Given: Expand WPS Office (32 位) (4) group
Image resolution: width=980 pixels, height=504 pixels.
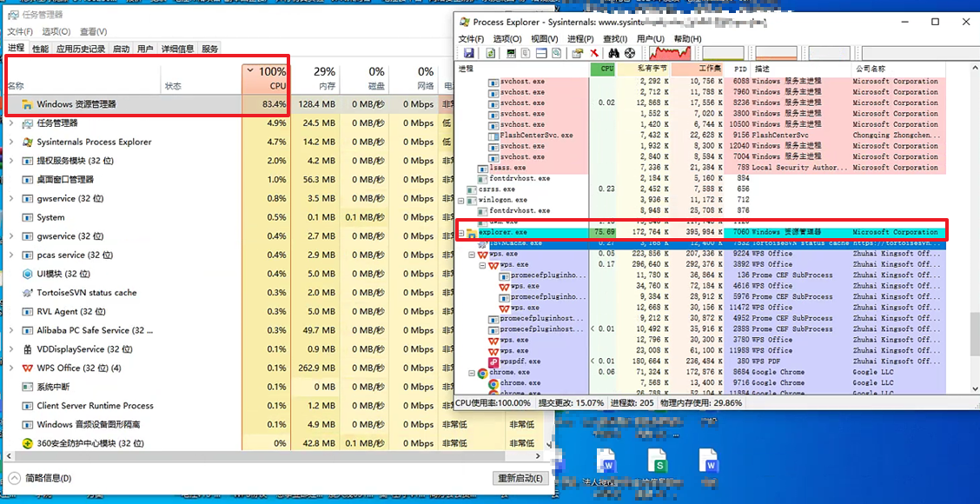Looking at the screenshot, I should [x=11, y=368].
